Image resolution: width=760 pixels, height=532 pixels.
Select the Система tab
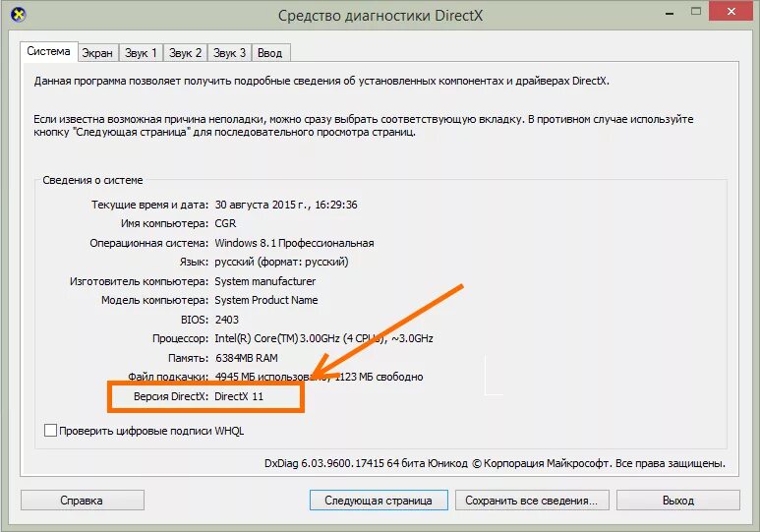coord(48,51)
